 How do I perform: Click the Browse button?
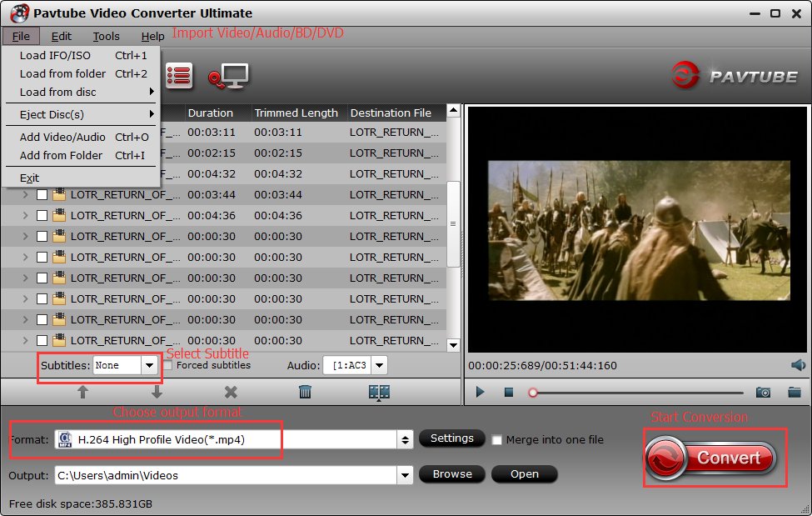pos(451,474)
